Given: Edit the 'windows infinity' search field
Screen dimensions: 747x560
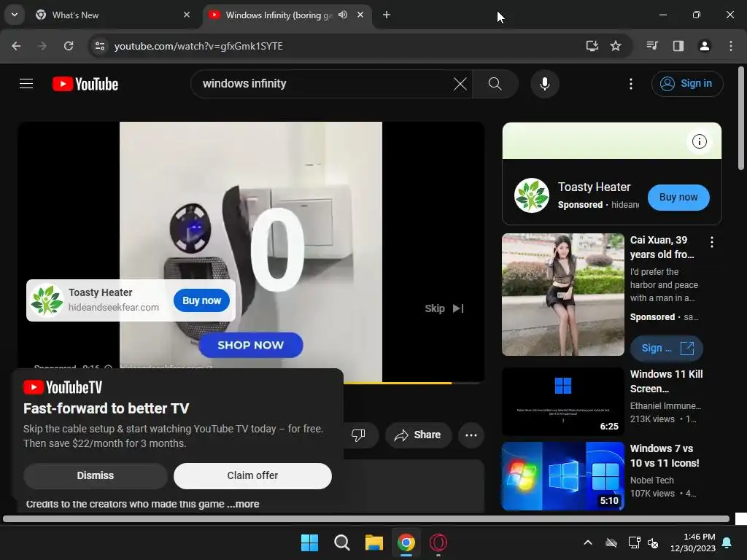Looking at the screenshot, I should click(325, 84).
